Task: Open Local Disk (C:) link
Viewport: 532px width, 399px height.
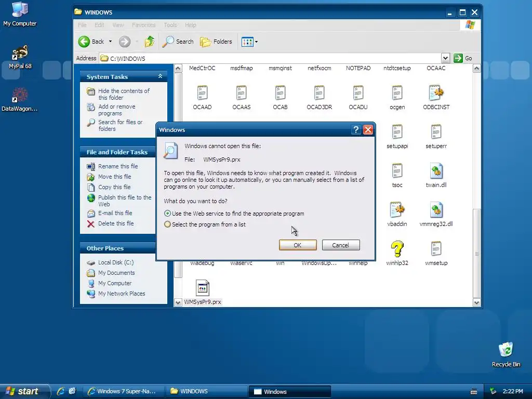Action: 116,262
